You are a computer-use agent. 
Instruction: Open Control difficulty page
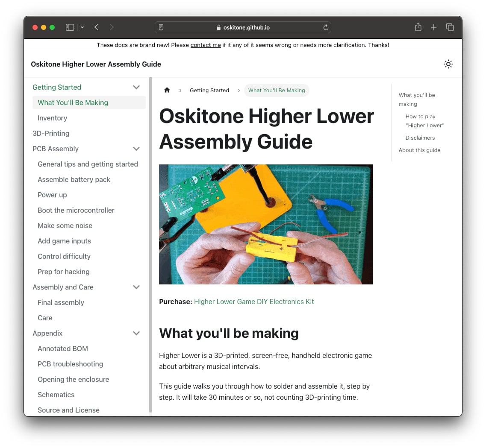click(64, 256)
